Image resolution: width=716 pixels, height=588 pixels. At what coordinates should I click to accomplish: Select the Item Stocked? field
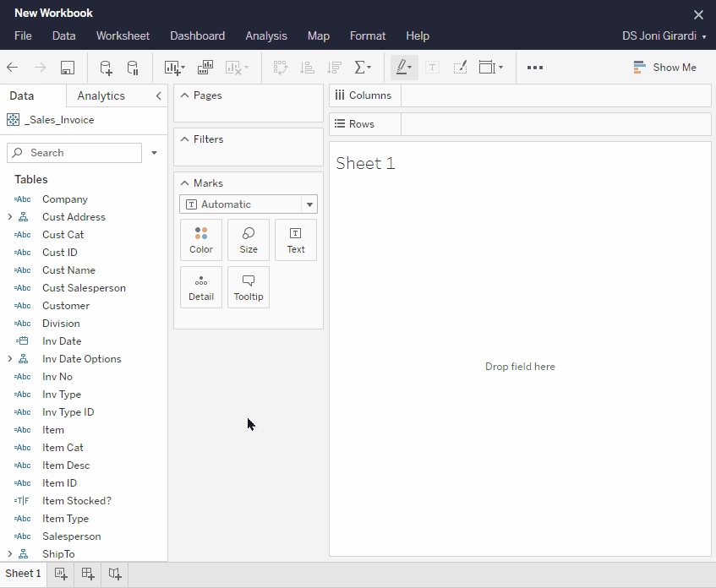[76, 501]
